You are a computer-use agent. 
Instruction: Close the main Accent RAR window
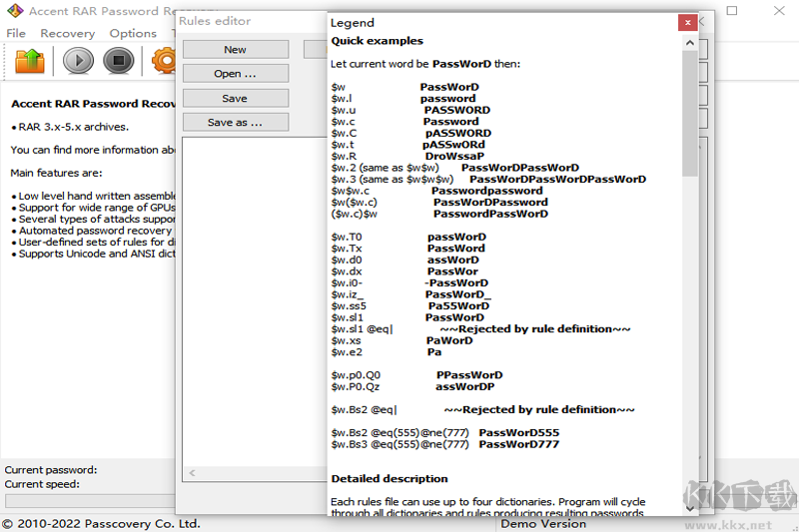[x=777, y=11]
